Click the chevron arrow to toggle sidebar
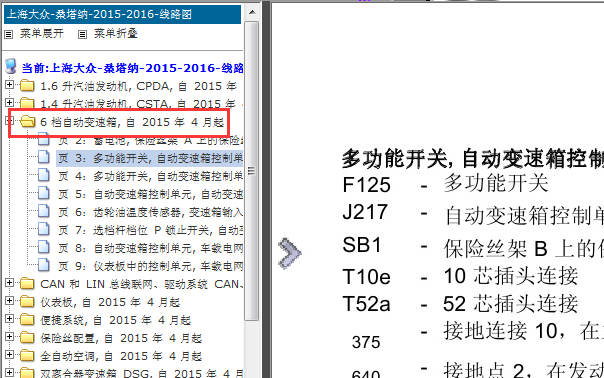This screenshot has height=378, width=604. (290, 254)
